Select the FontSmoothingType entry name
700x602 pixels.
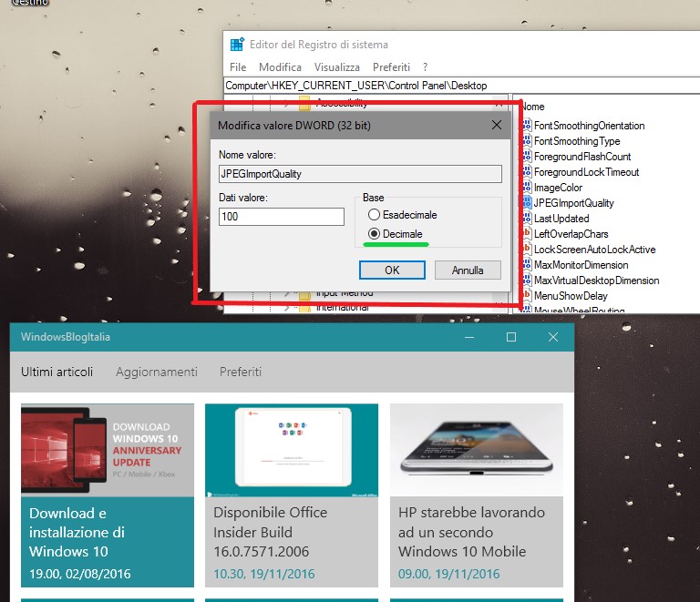click(577, 141)
